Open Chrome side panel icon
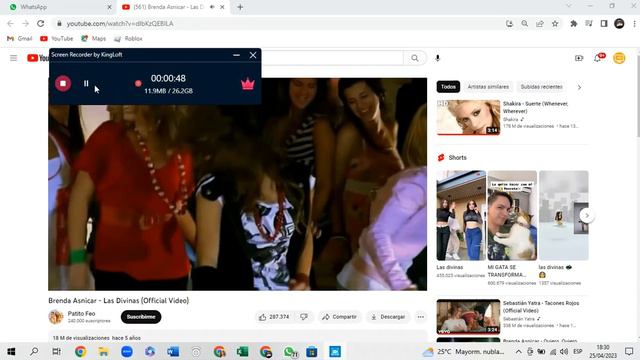640x360 pixels. (604, 24)
